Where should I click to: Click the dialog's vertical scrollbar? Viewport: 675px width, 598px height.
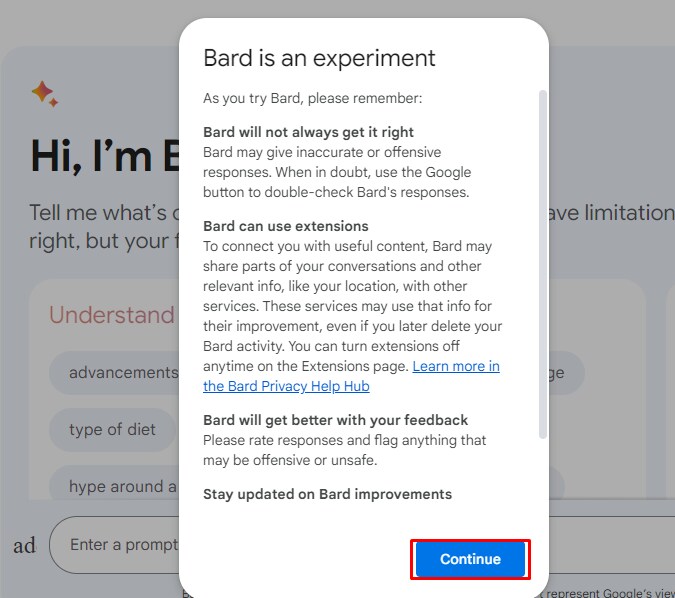click(543, 262)
